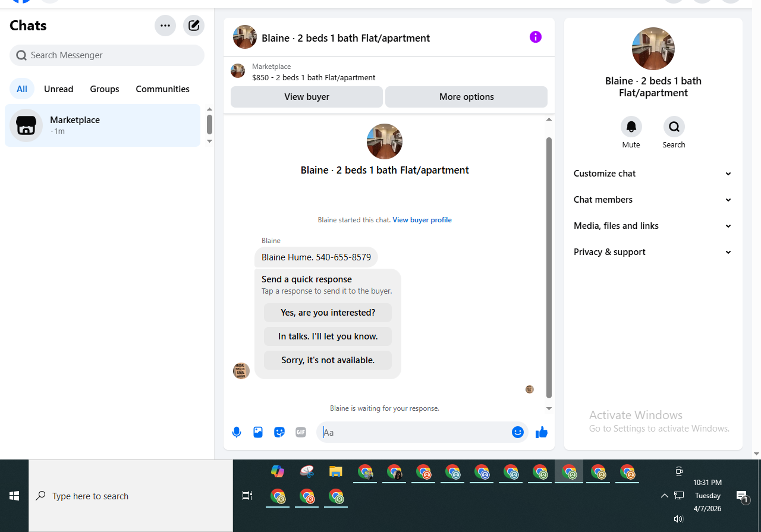Send quick reply "Yes, are you interested?"

click(x=328, y=313)
